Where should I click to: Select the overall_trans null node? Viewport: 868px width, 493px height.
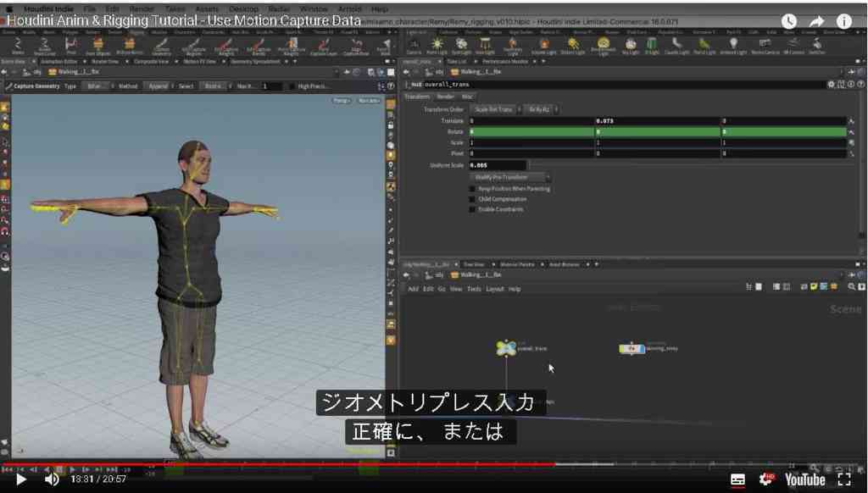(506, 348)
